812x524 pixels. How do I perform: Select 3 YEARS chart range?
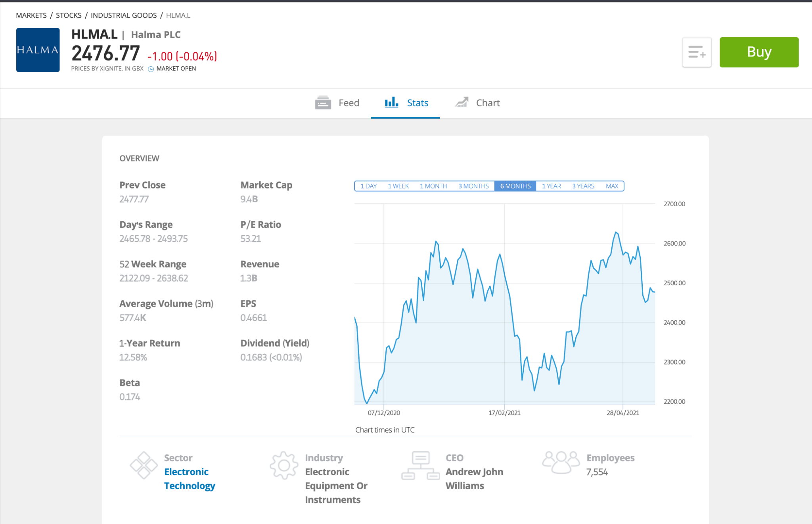pos(583,186)
